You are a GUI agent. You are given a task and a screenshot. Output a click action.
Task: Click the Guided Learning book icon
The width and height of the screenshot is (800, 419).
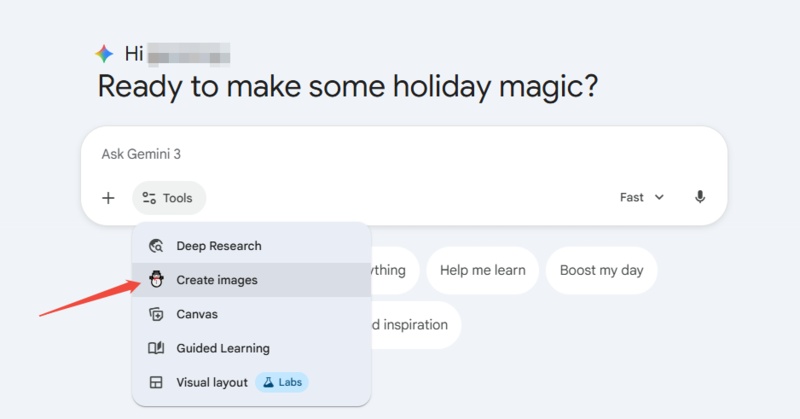(155, 348)
